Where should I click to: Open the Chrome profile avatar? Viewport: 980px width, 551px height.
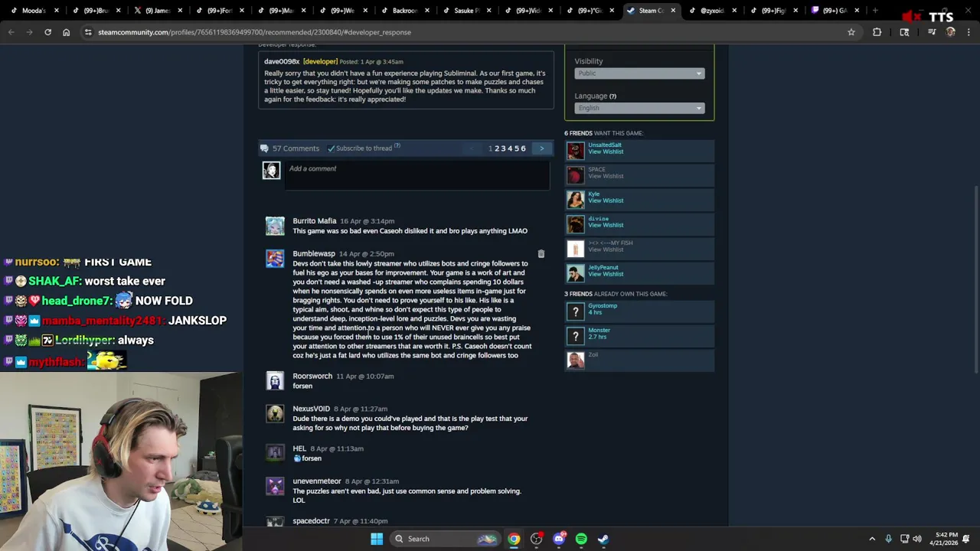[950, 32]
